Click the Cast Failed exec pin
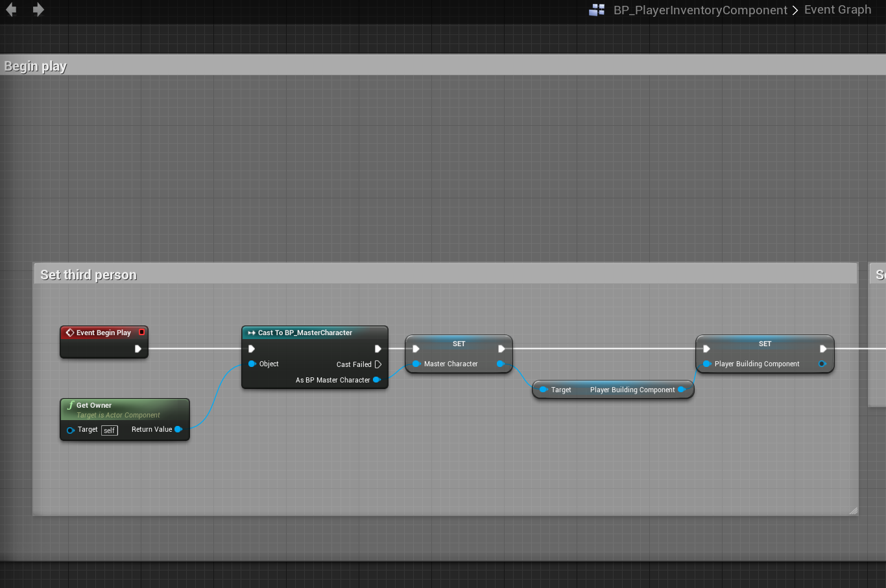 tap(377, 364)
